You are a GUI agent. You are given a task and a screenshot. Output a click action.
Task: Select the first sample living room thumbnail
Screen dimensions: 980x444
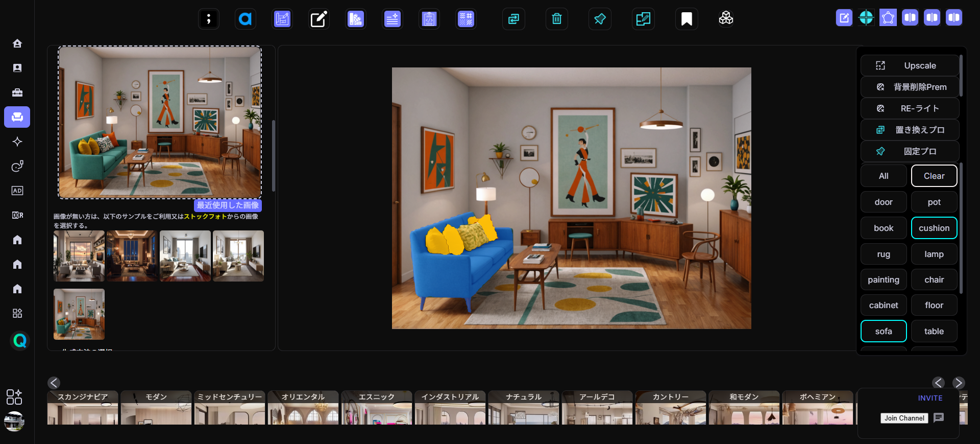79,256
